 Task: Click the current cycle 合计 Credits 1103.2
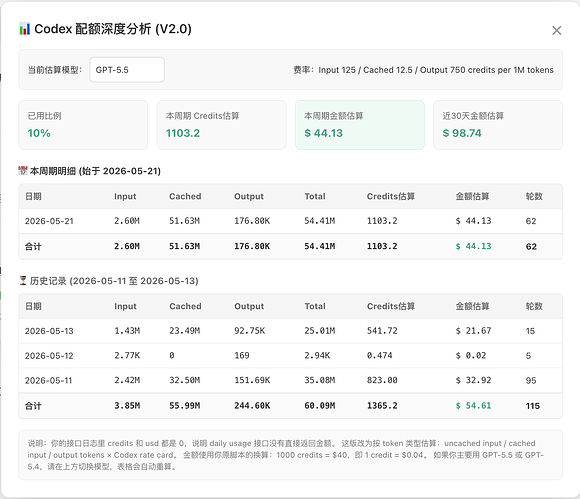[382, 246]
